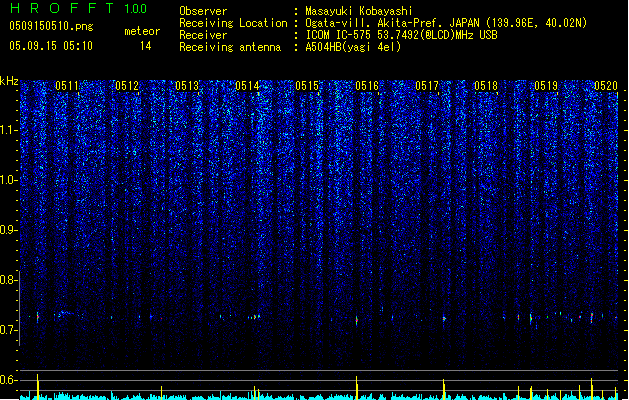
Task: Click the 0.6 kHz axis tick label
Action: click(9, 380)
